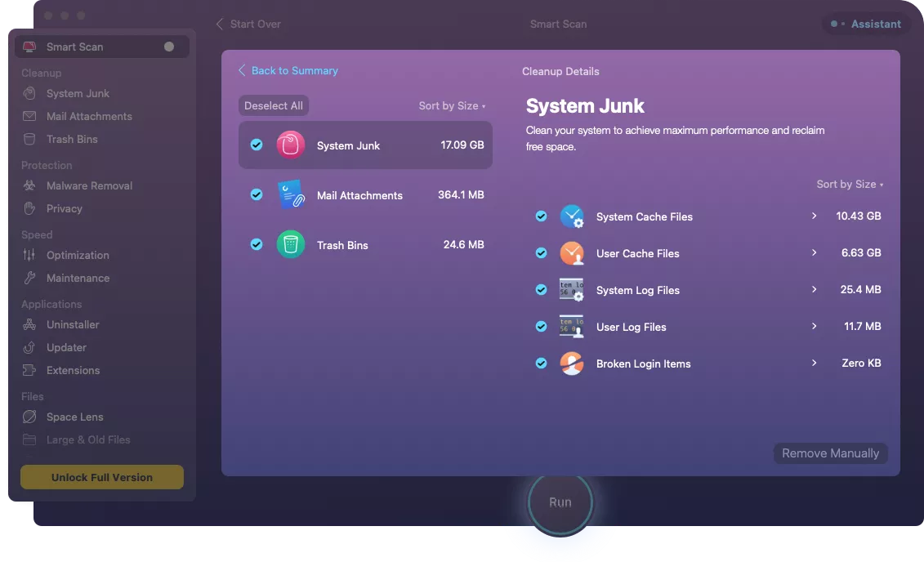Screen dimensions: 924x562
Task: Open the Assistant panel
Action: [865, 24]
